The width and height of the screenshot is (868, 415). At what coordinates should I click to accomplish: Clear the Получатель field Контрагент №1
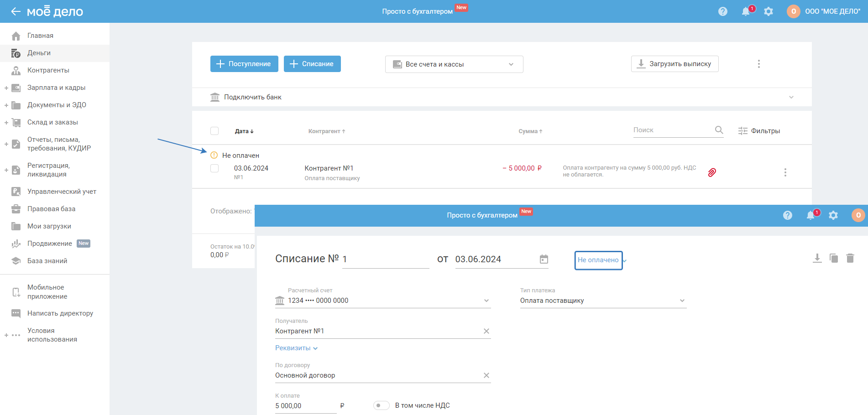[x=486, y=331]
